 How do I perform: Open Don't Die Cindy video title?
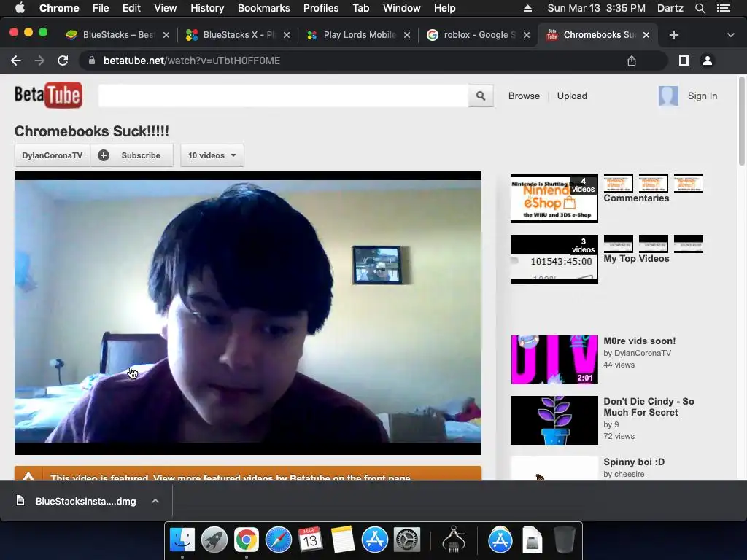click(649, 407)
